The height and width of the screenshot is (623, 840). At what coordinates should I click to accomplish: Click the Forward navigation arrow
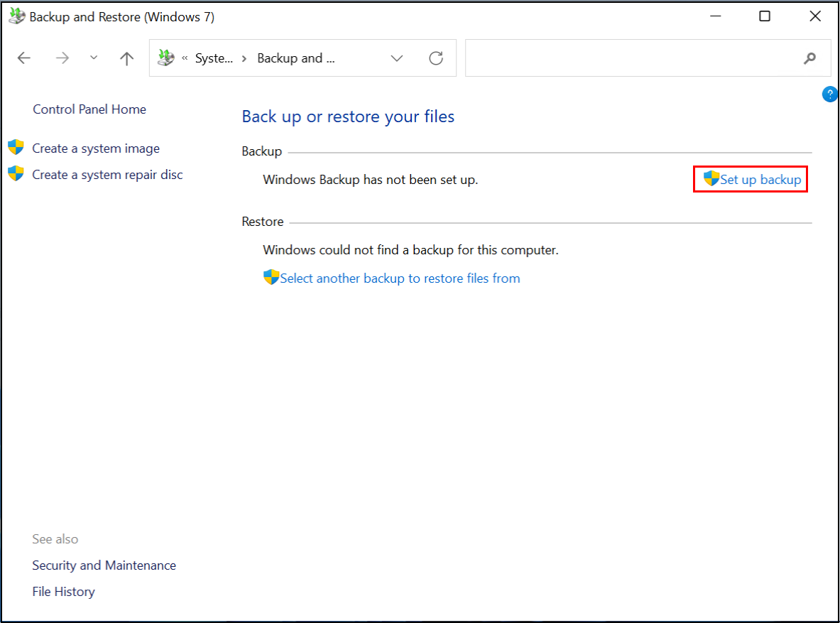[x=62, y=58]
